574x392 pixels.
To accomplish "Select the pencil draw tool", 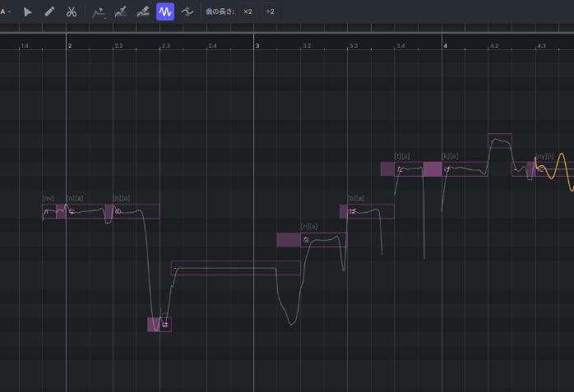I will [x=49, y=12].
